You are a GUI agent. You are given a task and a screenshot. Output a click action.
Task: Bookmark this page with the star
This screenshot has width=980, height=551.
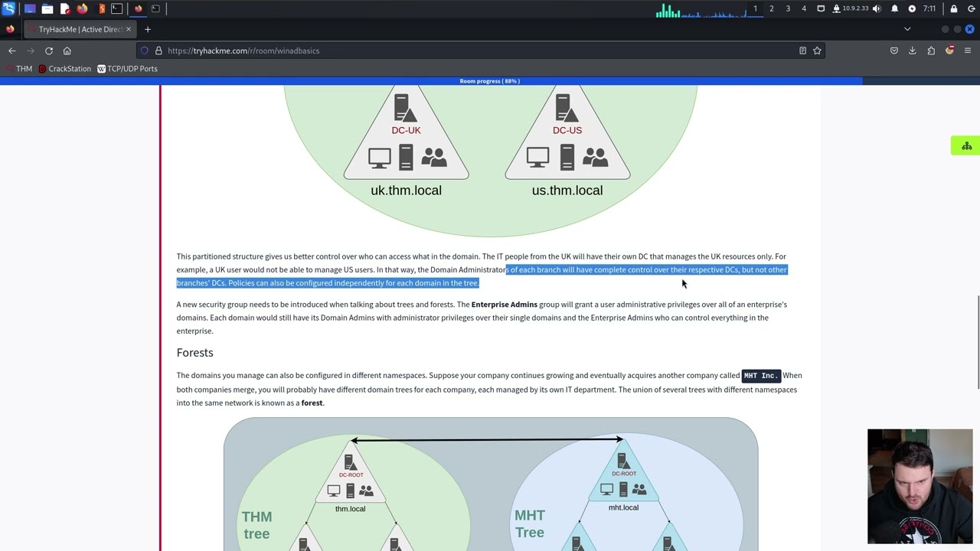pos(817,51)
